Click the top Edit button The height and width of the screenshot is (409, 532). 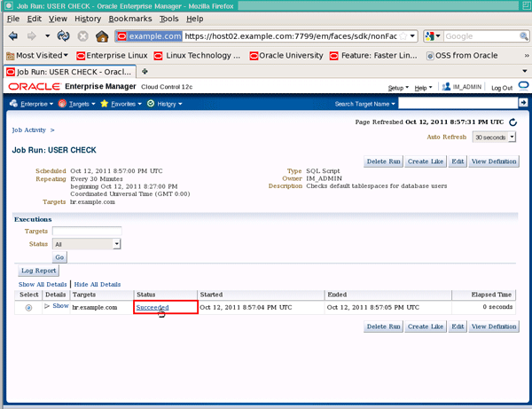coord(458,161)
